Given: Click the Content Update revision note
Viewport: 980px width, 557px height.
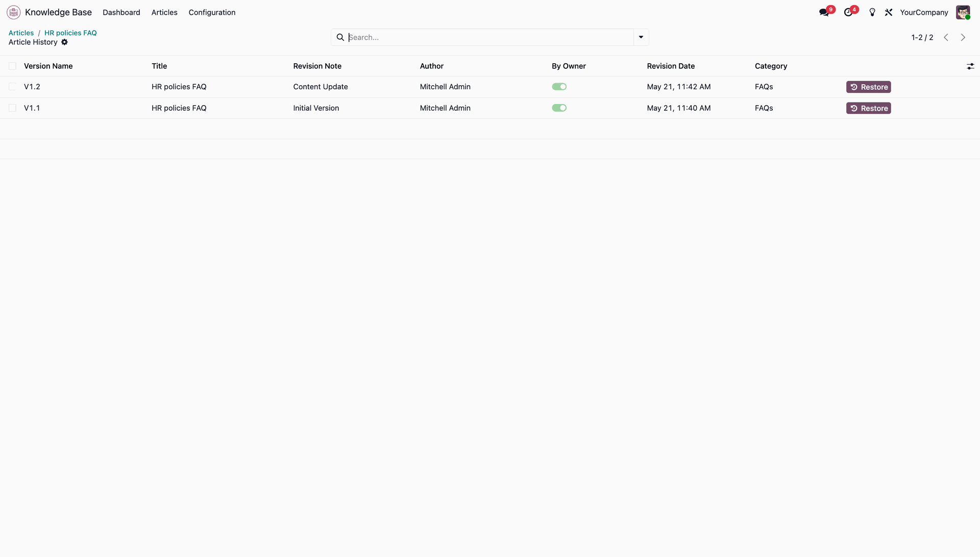Looking at the screenshot, I should click(x=321, y=87).
